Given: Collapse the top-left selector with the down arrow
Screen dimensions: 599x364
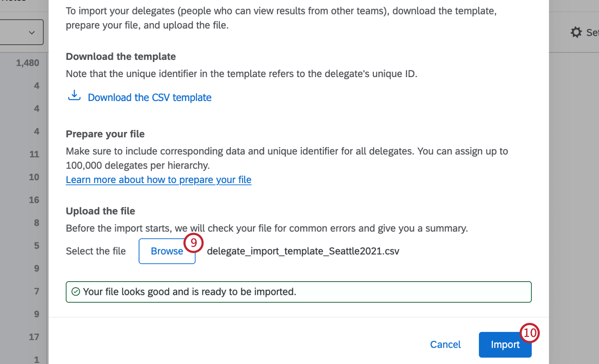Looking at the screenshot, I should click(31, 32).
